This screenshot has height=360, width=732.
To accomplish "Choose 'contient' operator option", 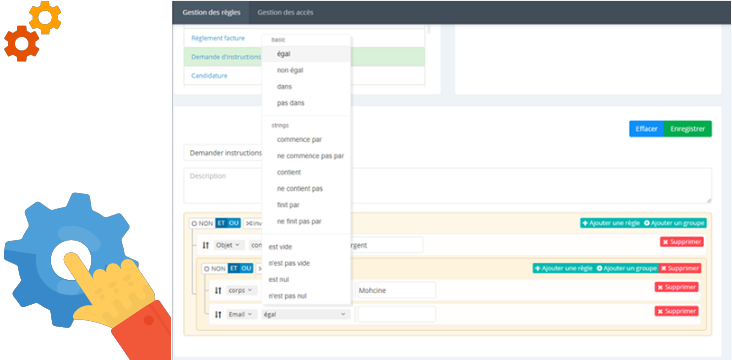I will (306, 172).
